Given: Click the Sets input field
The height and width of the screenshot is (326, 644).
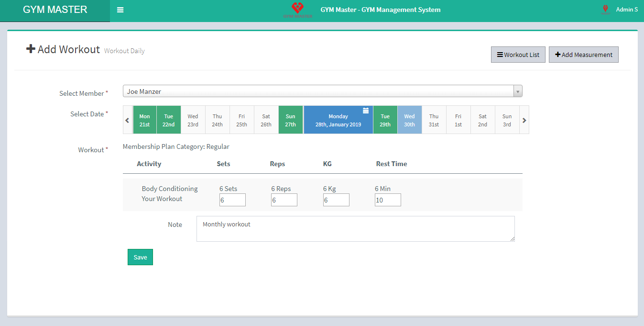Looking at the screenshot, I should [x=232, y=200].
